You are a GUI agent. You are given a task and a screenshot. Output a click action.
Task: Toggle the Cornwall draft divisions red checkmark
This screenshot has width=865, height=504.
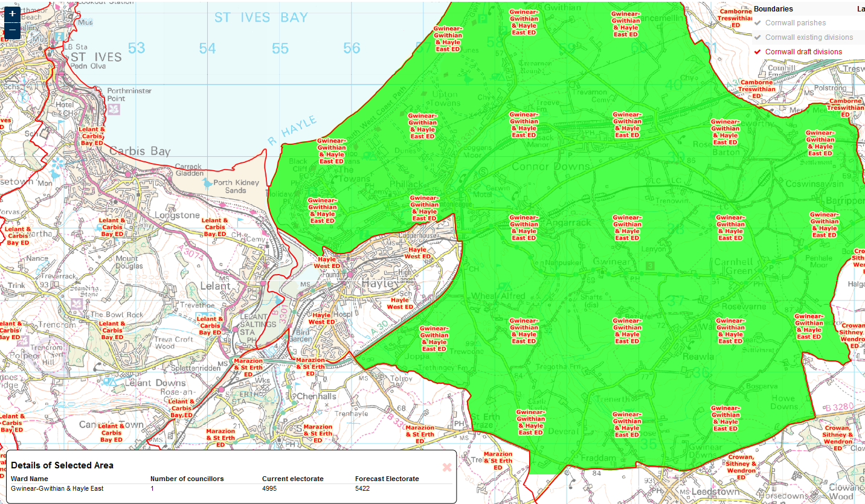(x=757, y=52)
